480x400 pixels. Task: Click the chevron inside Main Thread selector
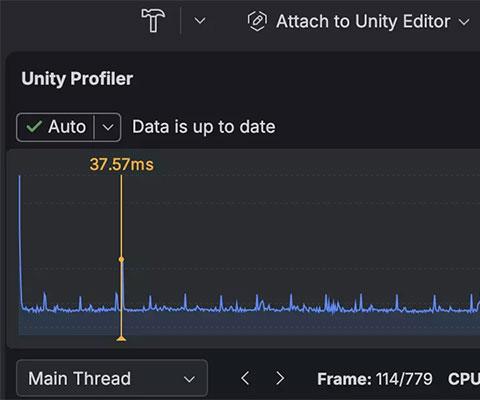click(x=189, y=379)
